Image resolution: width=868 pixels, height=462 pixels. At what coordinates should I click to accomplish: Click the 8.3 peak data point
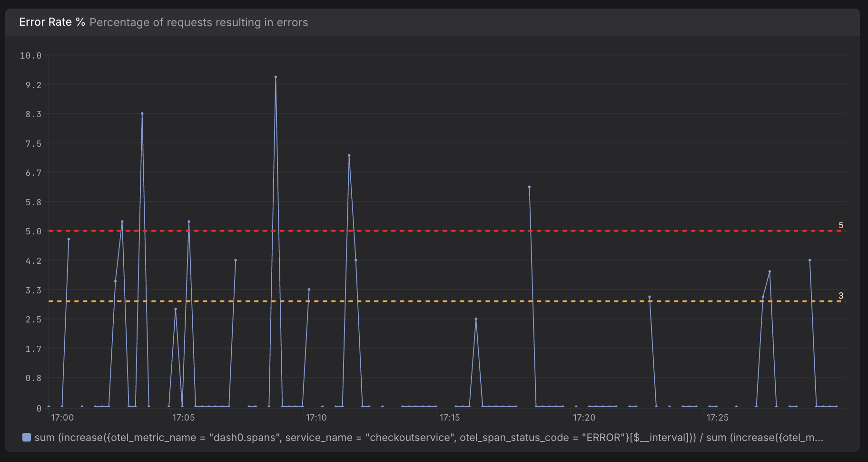pyautogui.click(x=142, y=114)
